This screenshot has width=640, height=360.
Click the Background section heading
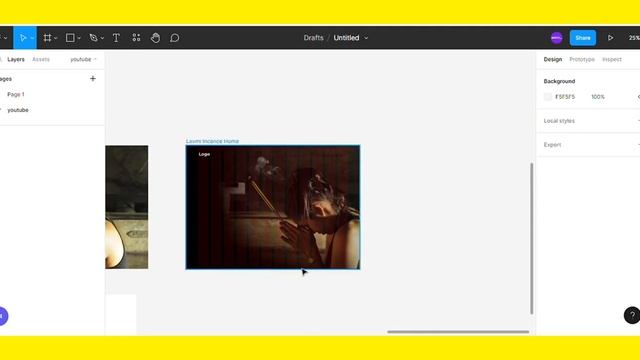[x=559, y=81]
